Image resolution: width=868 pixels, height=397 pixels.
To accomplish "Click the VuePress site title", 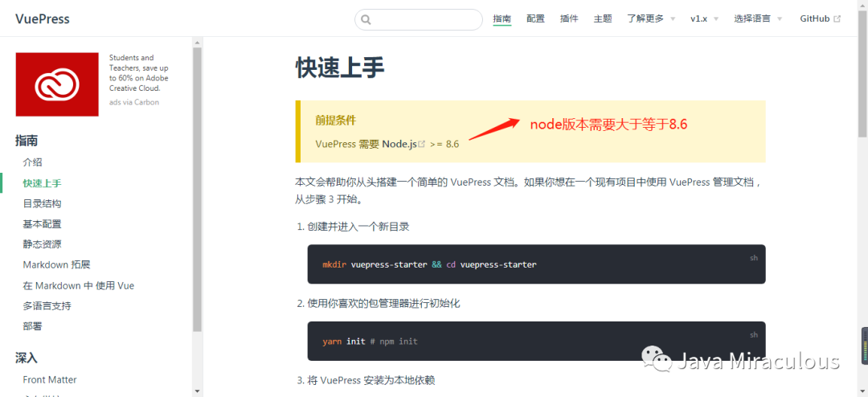I will [x=43, y=18].
